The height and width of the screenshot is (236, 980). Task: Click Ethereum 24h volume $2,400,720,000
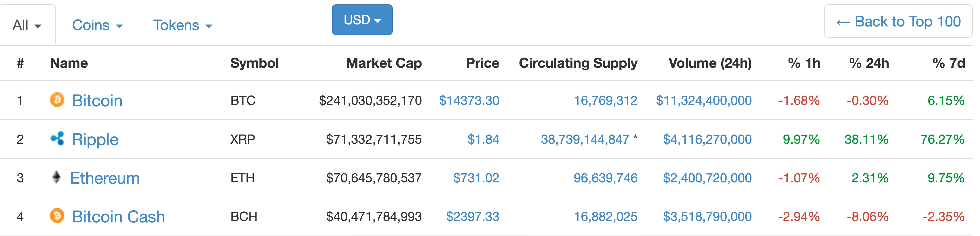[707, 178]
